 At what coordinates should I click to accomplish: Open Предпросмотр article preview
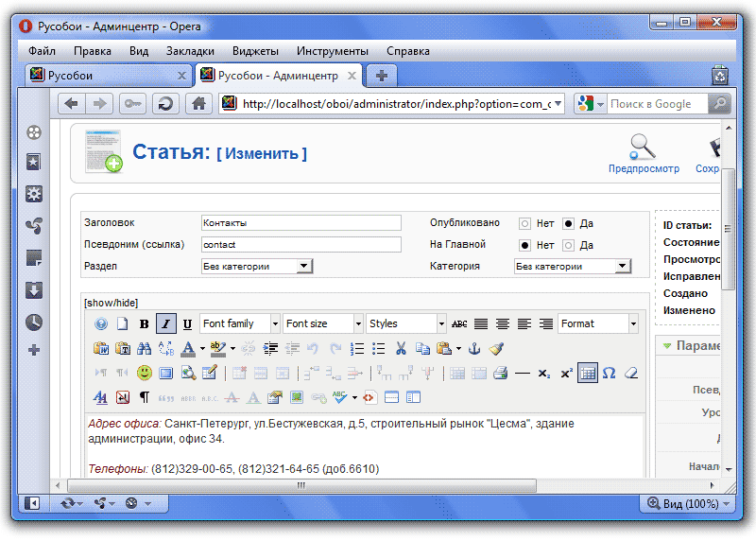pos(644,153)
